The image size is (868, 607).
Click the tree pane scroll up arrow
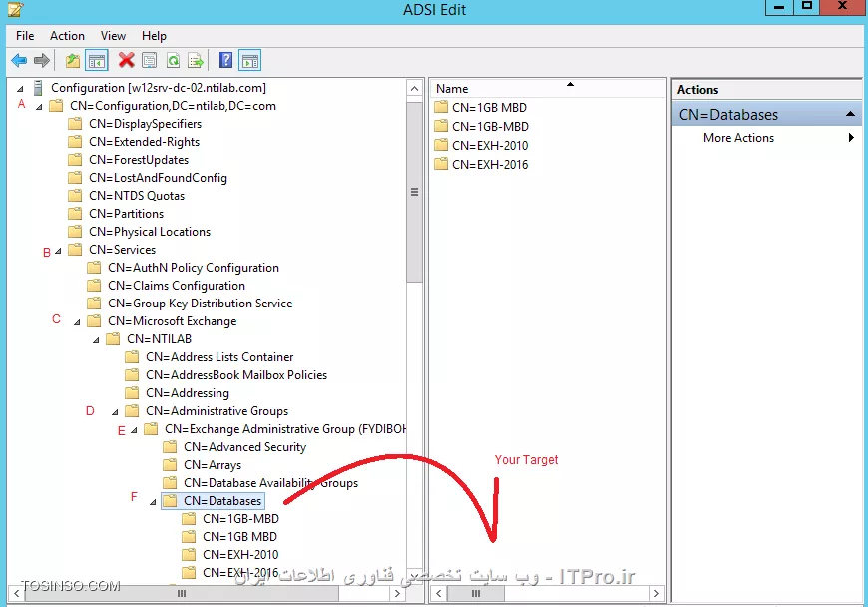[x=414, y=88]
